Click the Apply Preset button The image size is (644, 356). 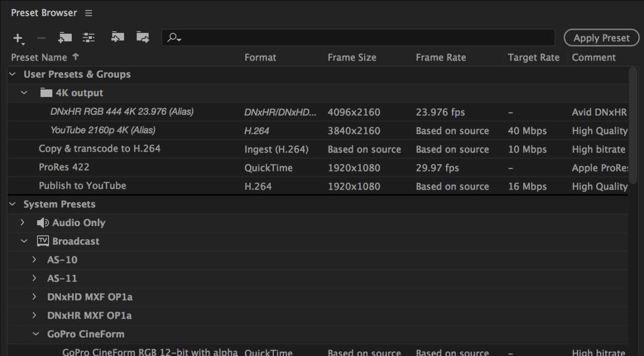(x=601, y=37)
